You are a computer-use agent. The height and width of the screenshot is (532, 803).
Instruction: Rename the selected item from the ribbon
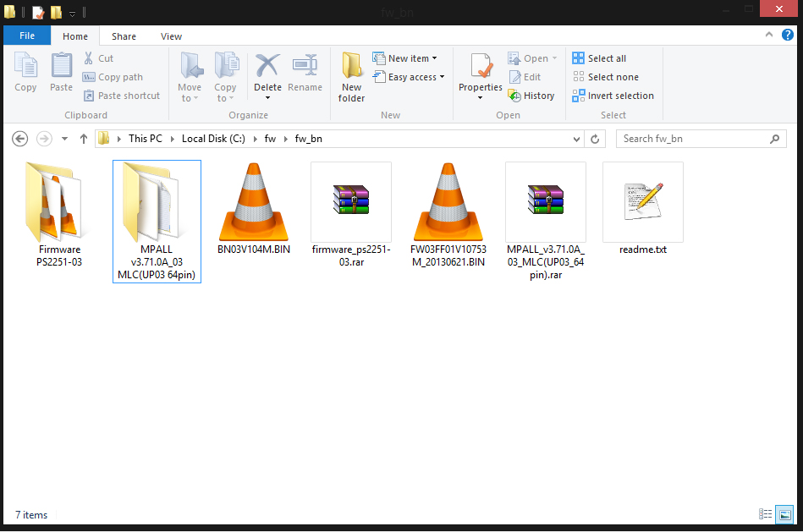[305, 72]
